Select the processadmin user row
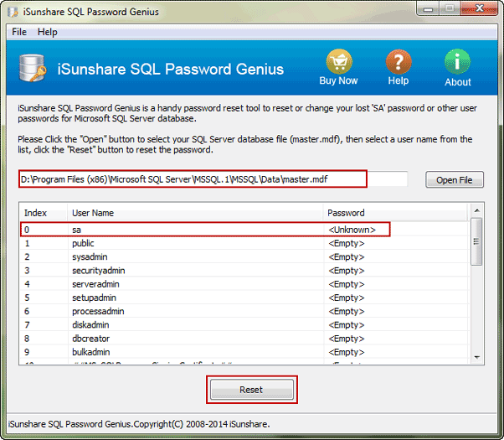This screenshot has width=504, height=440. tap(244, 311)
